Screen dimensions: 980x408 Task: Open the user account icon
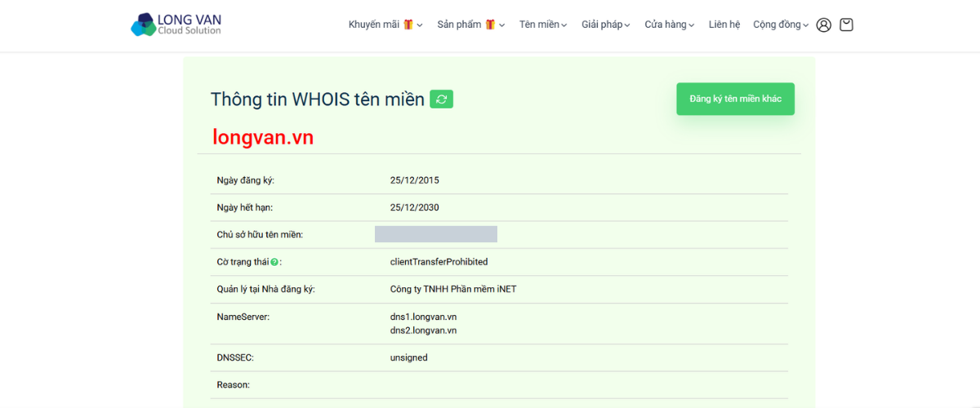(824, 25)
